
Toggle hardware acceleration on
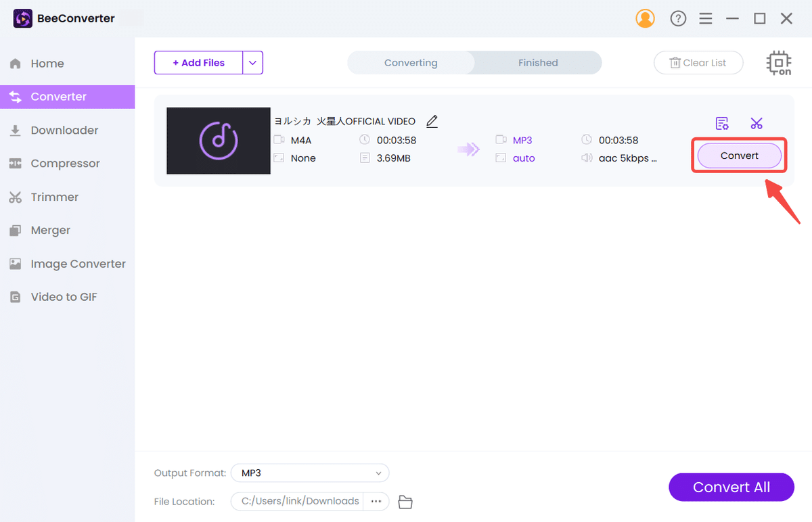[x=778, y=62]
